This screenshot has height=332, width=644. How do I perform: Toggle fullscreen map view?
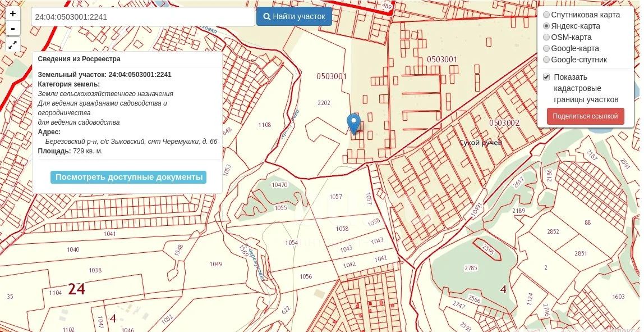[x=13, y=44]
